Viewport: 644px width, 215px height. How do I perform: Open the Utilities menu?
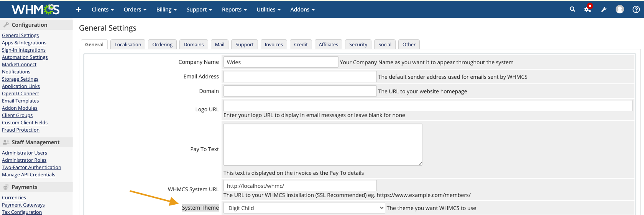pyautogui.click(x=269, y=10)
